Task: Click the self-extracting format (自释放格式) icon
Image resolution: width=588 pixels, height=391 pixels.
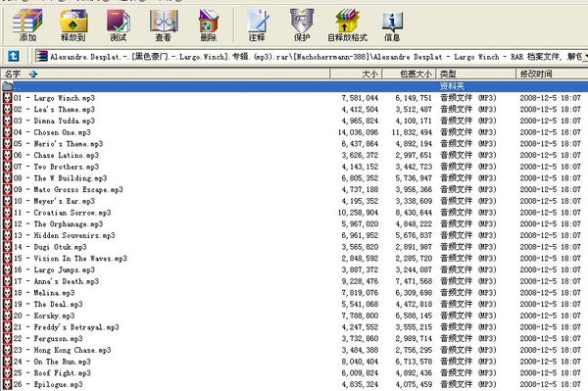Action: tap(347, 24)
